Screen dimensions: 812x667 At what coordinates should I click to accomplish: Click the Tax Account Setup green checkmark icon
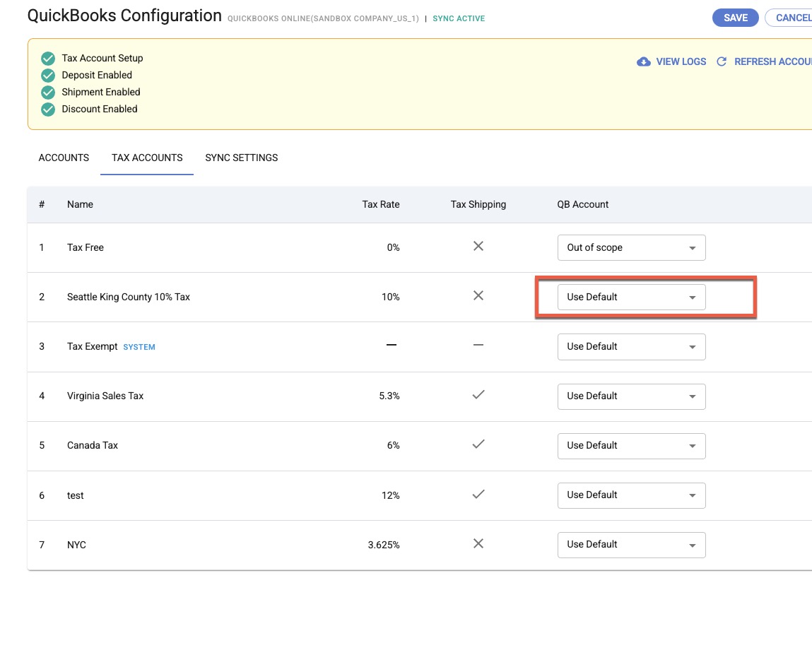click(48, 59)
